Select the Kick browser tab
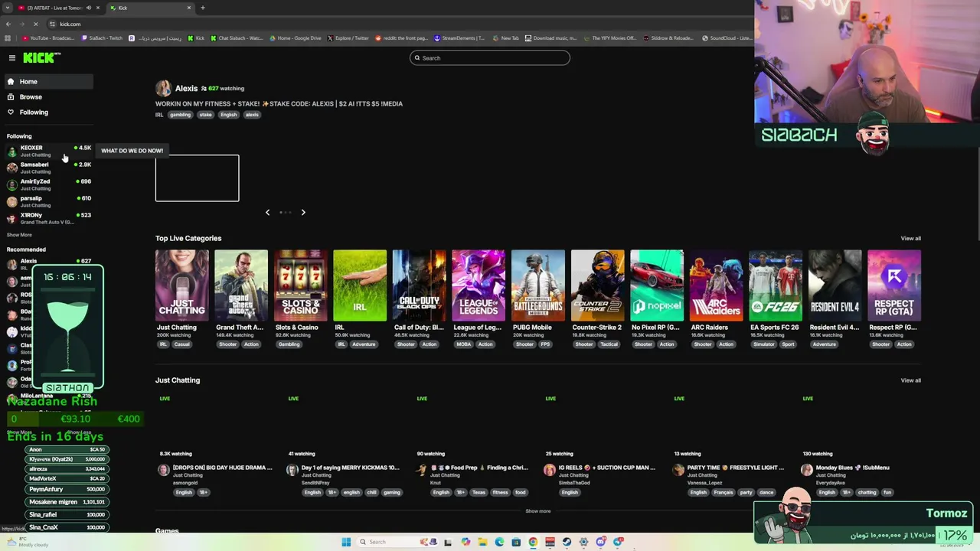980x551 pixels. tap(150, 8)
